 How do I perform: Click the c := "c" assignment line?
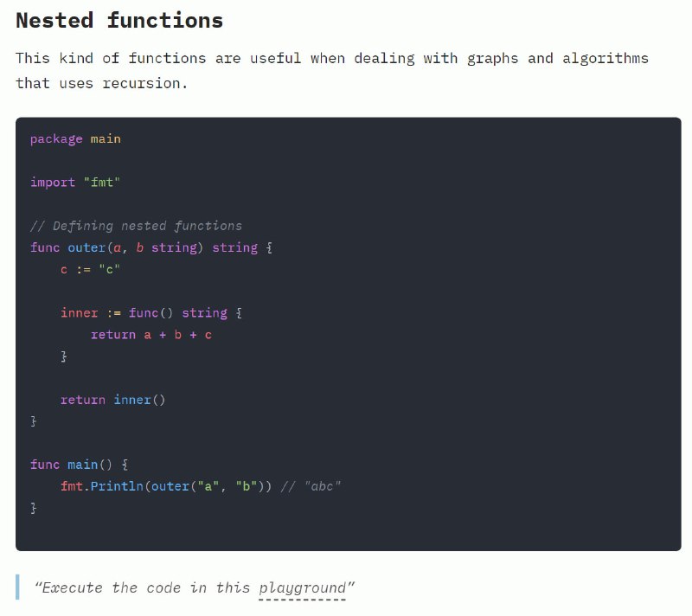click(x=91, y=269)
